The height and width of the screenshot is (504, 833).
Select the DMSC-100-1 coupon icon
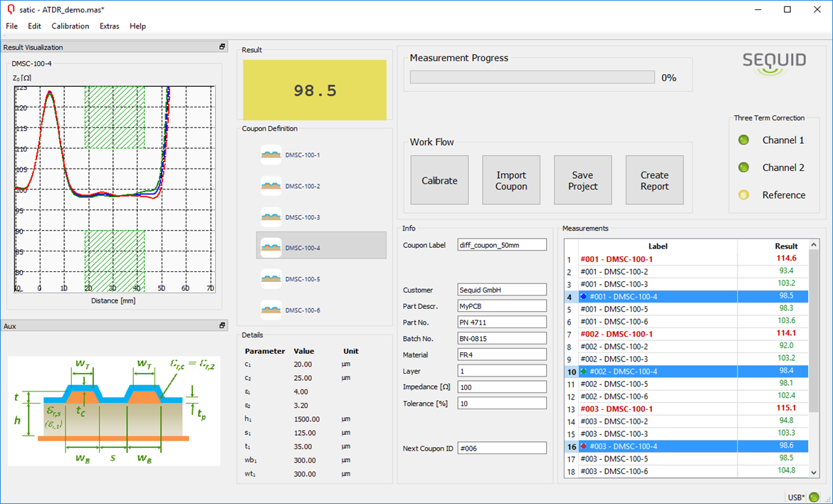[x=271, y=154]
